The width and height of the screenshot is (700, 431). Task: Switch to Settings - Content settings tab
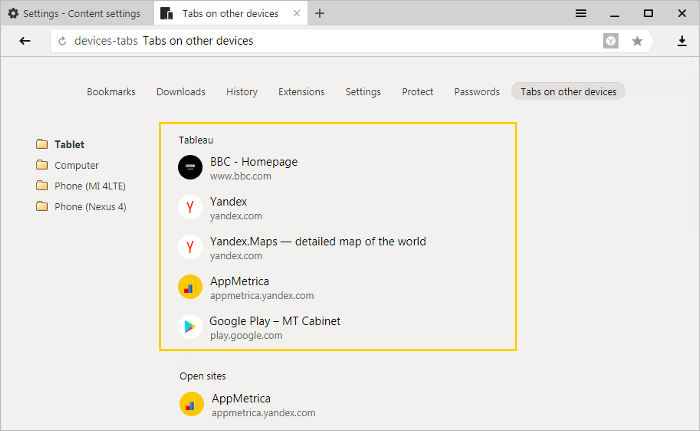(x=77, y=13)
